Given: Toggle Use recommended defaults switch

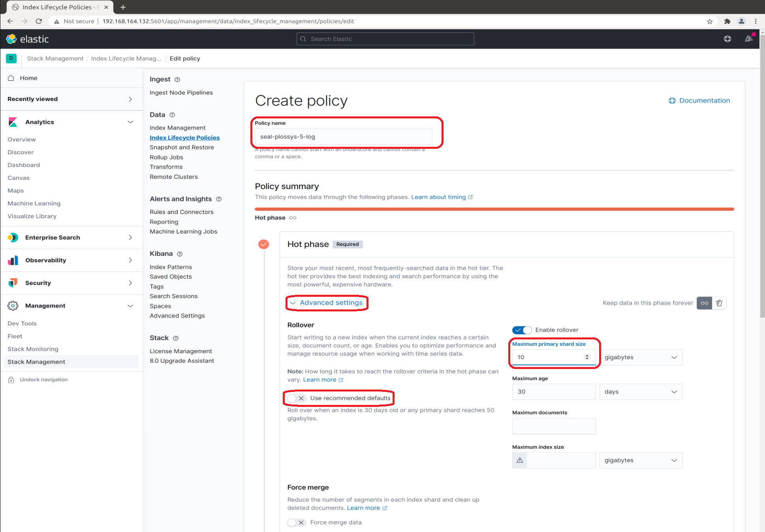Looking at the screenshot, I should pos(296,398).
